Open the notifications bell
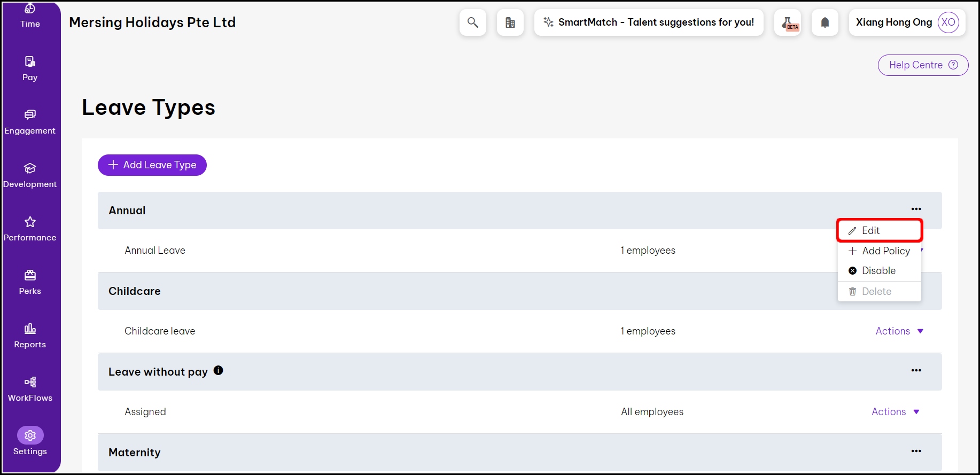Viewport: 980px width, 475px height. [x=825, y=22]
